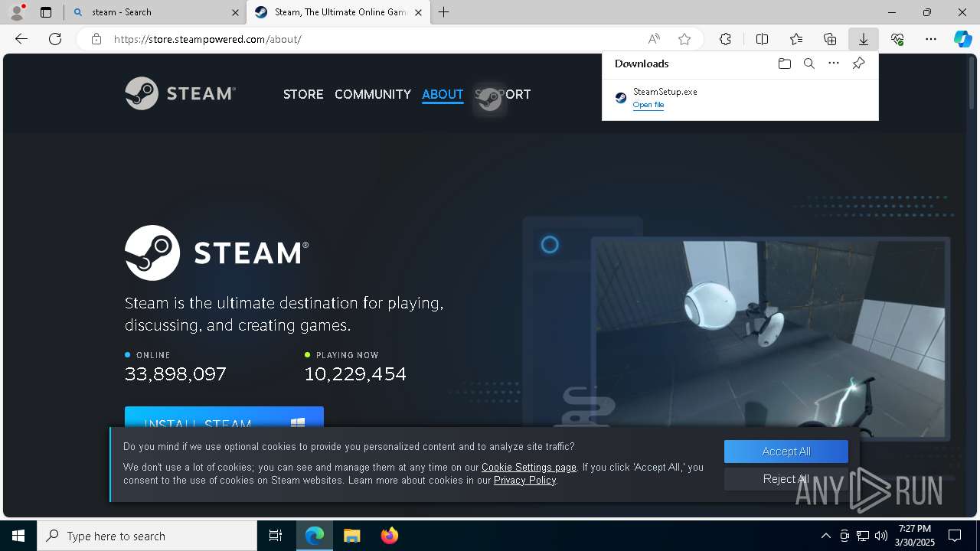Open the Windows Start menu

tap(18, 536)
